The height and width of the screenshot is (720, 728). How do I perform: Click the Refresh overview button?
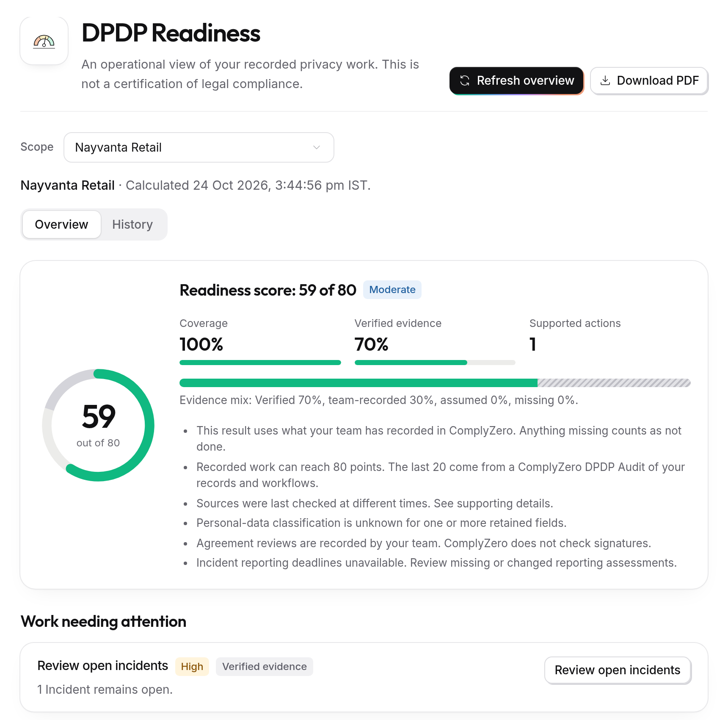516,80
